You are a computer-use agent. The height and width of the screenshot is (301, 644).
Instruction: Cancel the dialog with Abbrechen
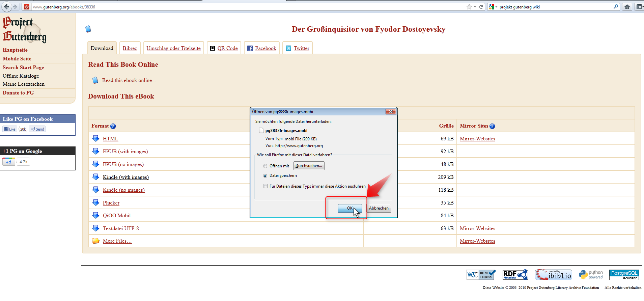(x=379, y=208)
